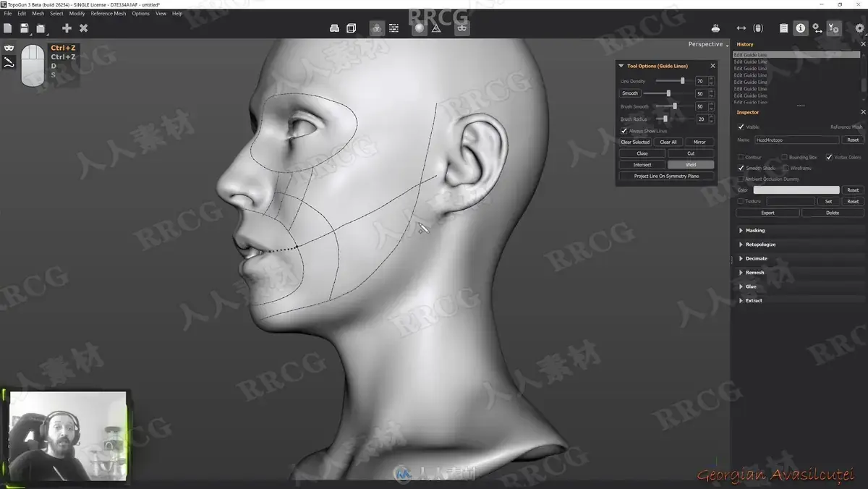Screen dimensions: 868x489
Task: Click the wireframe cube display icon
Action: coord(352,28)
